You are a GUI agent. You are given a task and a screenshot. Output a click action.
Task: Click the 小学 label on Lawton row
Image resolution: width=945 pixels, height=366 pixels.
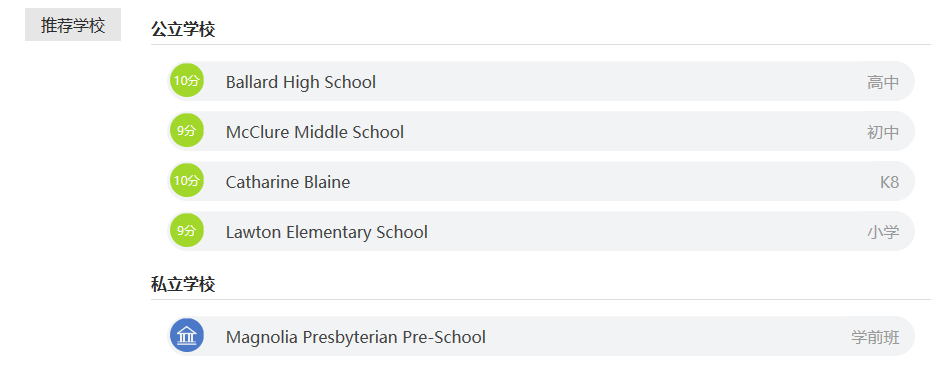(x=883, y=232)
